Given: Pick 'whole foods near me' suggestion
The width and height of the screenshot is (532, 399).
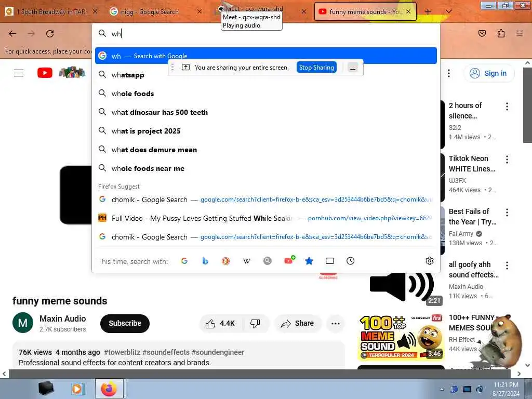Looking at the screenshot, I should tap(266, 168).
